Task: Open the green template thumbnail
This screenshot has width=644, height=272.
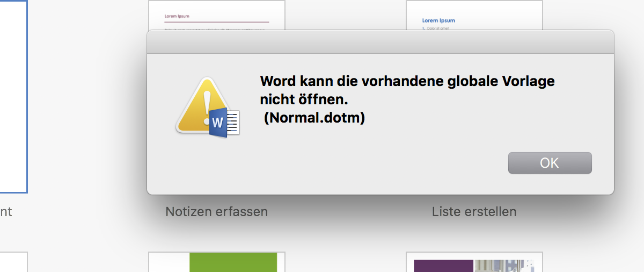Action: 217,262
